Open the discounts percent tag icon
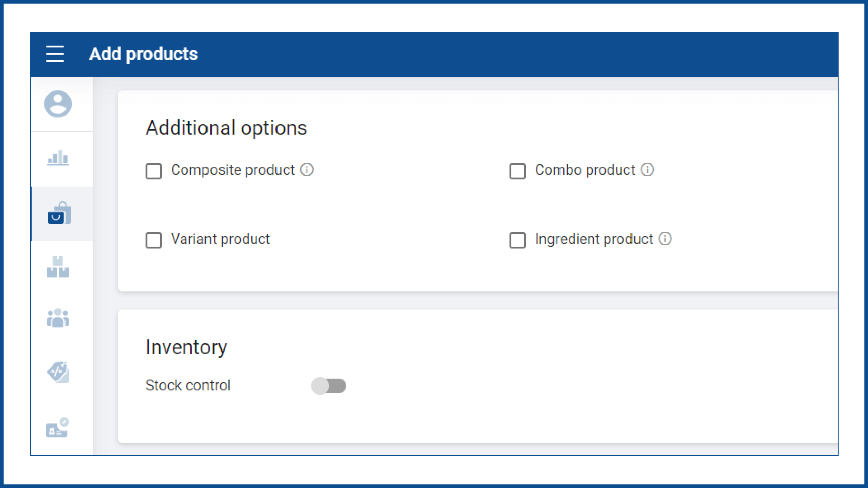Viewport: 868px width, 488px height. (x=58, y=372)
